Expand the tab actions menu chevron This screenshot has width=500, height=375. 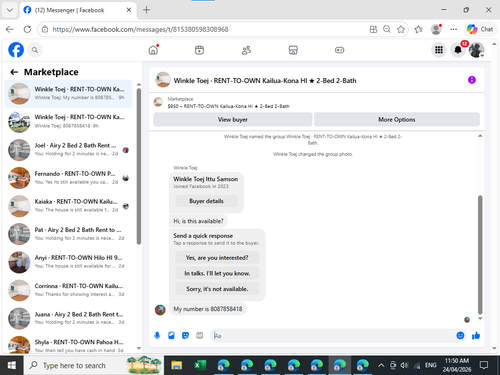point(10,10)
